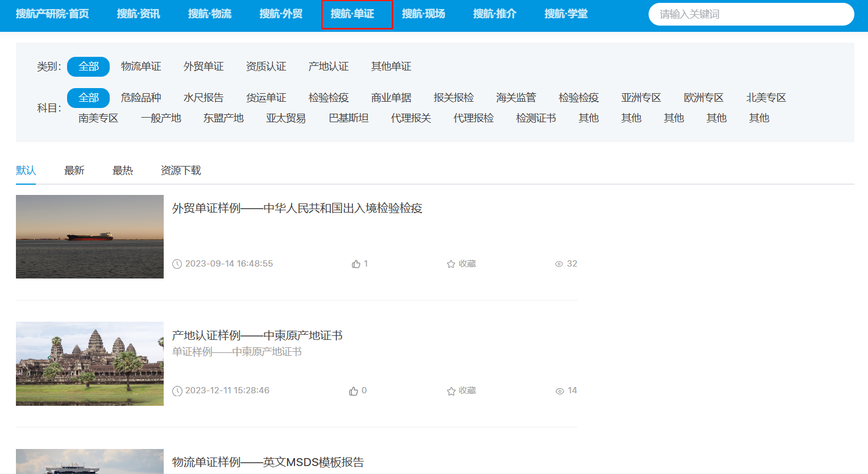Click thumbs-up icon on 中柬原产地证书 article
Viewport: 868px width, 474px height.
pyautogui.click(x=354, y=391)
